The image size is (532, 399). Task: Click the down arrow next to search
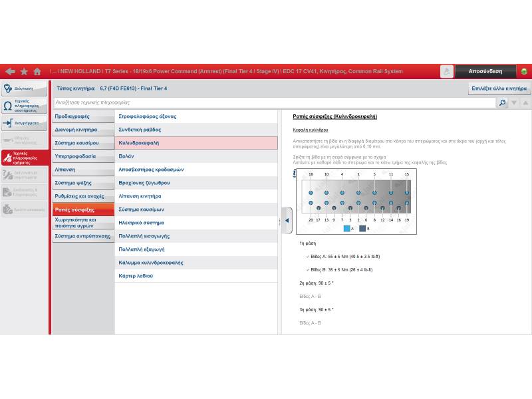tap(515, 103)
